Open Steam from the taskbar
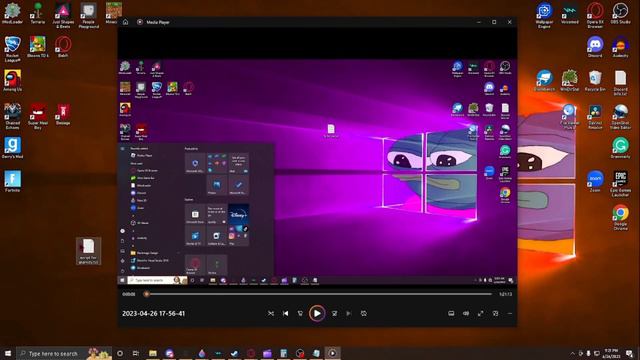 pos(234,353)
